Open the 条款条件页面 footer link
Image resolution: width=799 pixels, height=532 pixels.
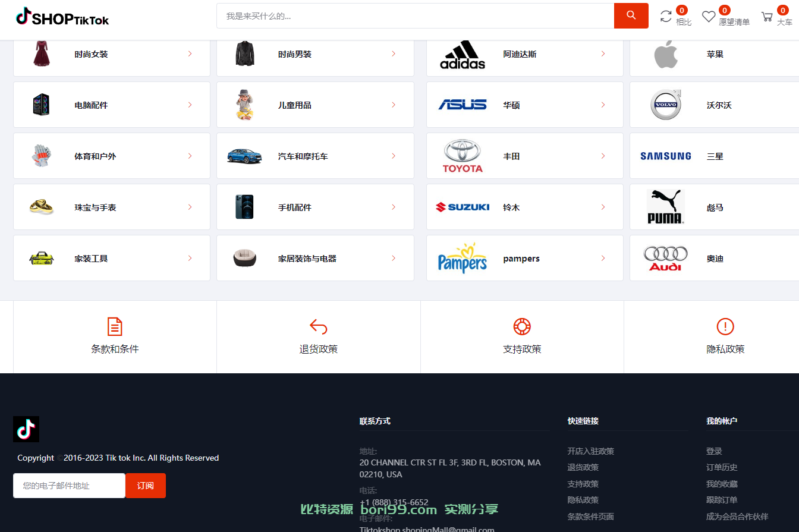pos(590,517)
